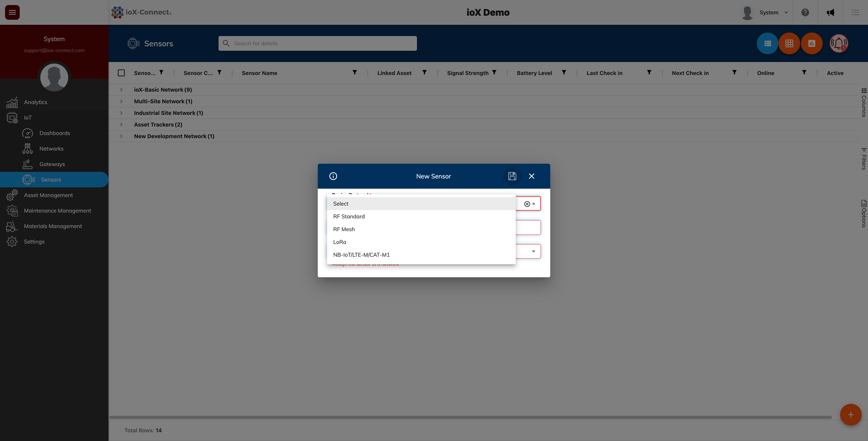The image size is (868, 441).
Task: Open the help question mark icon
Action: (805, 12)
